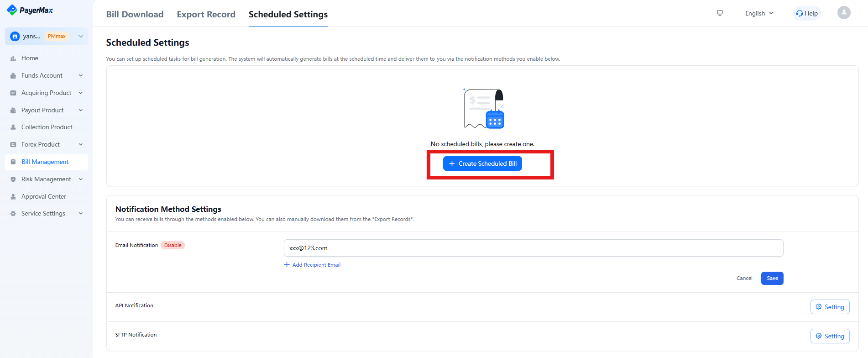Click the Create Scheduled Bill button
The image size is (868, 358).
482,163
